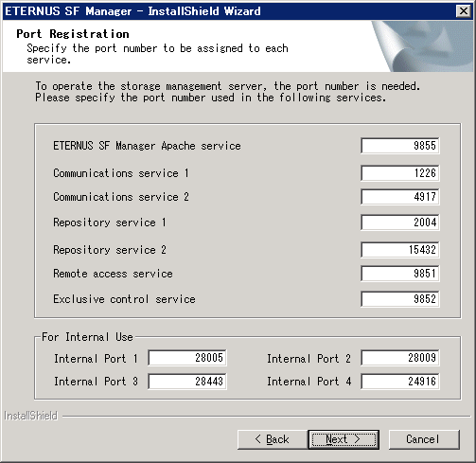Image resolution: width=476 pixels, height=463 pixels.
Task: Click the Remote access service port field
Action: pyautogui.click(x=400, y=274)
